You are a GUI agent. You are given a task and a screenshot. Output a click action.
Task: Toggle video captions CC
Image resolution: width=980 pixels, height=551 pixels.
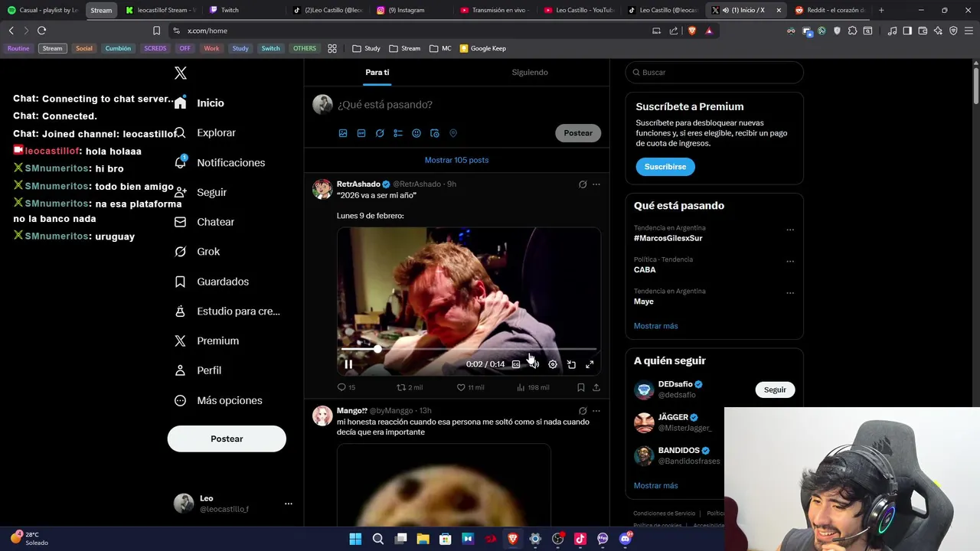[516, 364]
